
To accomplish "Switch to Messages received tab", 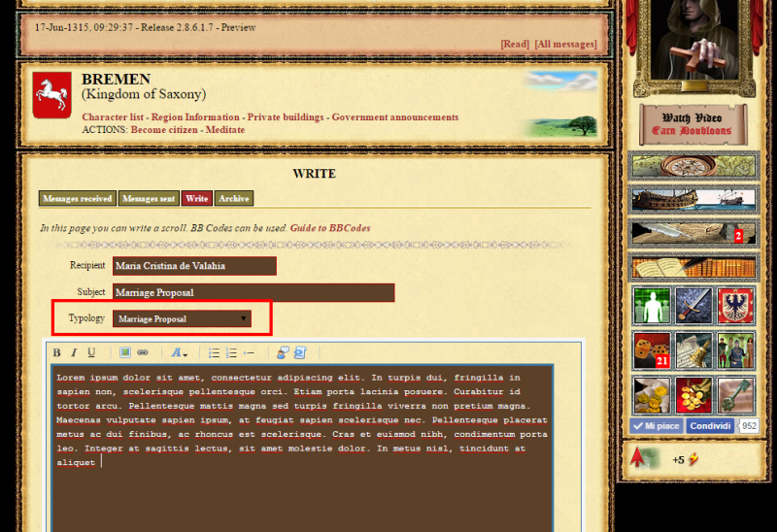I will pos(78,198).
